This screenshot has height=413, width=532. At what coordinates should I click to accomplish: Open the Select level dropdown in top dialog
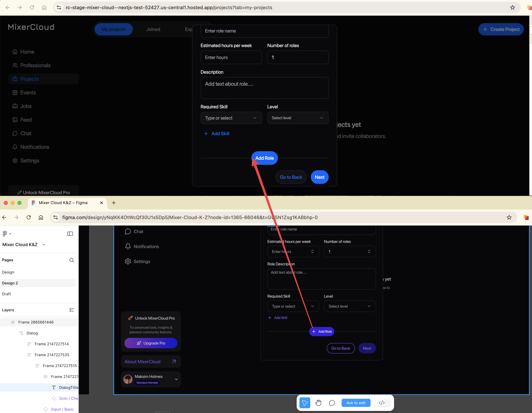[298, 118]
